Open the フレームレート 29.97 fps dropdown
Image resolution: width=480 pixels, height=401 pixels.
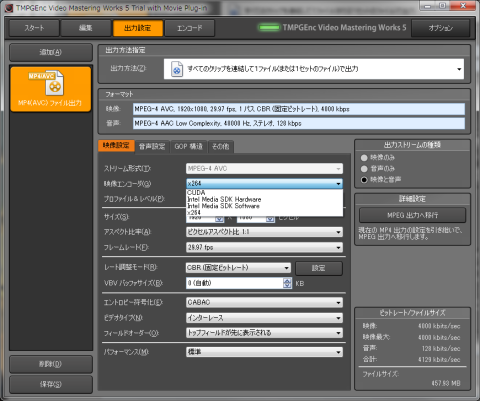coord(264,247)
